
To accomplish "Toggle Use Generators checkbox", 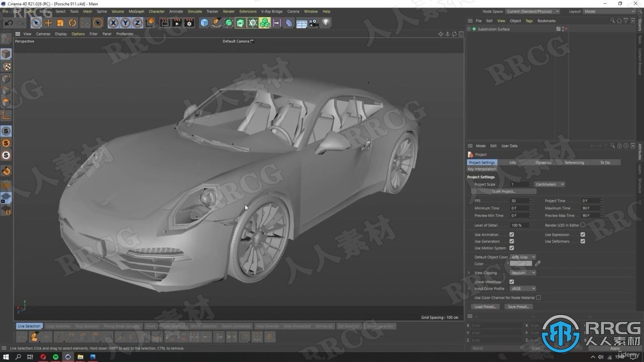I will coord(512,241).
